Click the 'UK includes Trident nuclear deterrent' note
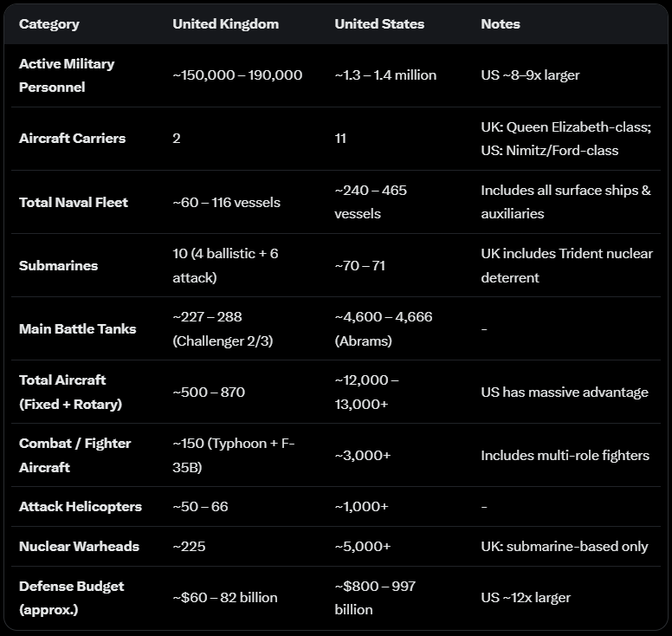This screenshot has height=636, width=672. coord(566,265)
